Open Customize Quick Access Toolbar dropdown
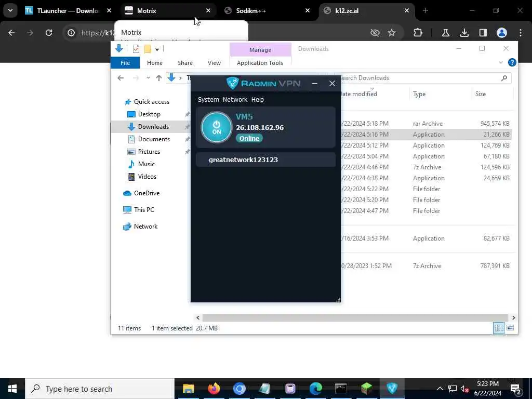Screen dimensions: 532x399 tap(157, 49)
